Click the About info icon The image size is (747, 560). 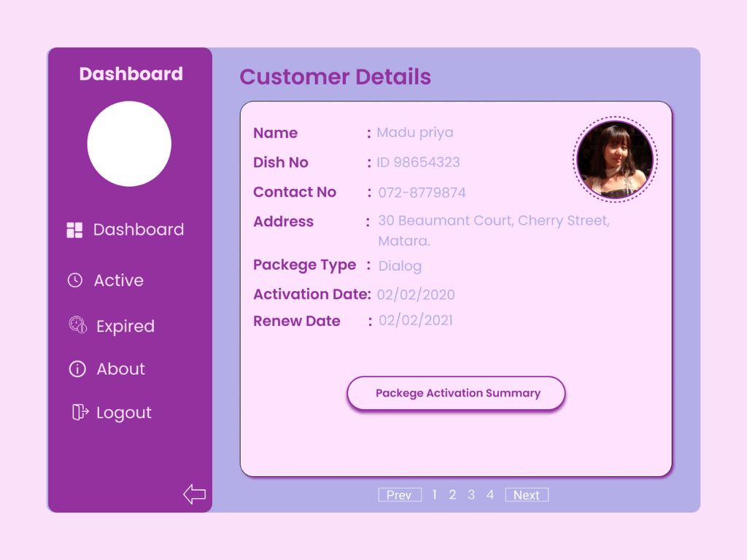(x=77, y=368)
